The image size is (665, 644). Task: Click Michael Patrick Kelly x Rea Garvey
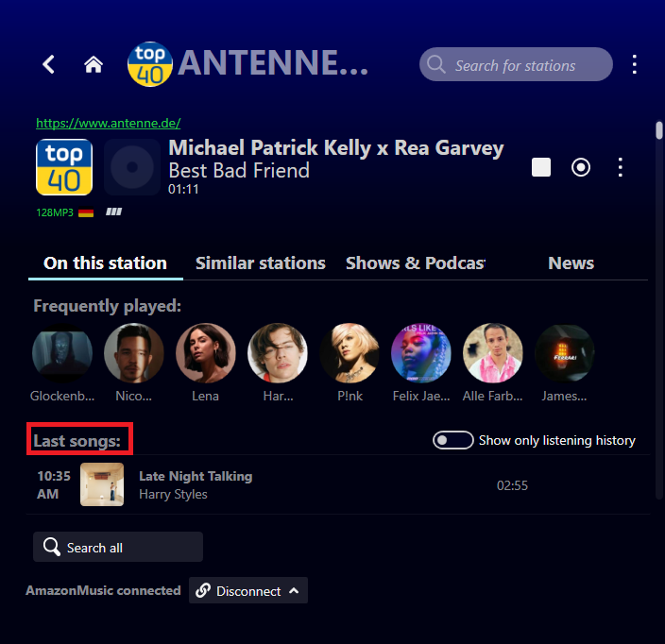pos(336,148)
